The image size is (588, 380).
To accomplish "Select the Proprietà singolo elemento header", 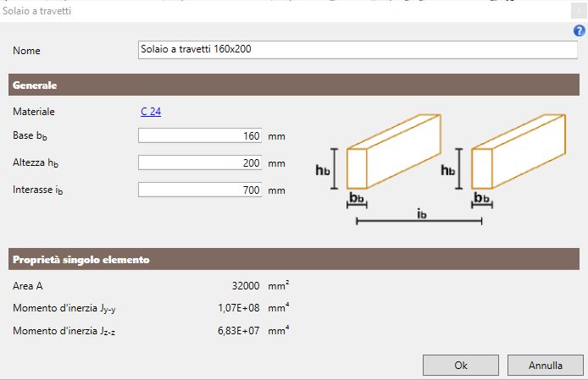I will click(294, 259).
